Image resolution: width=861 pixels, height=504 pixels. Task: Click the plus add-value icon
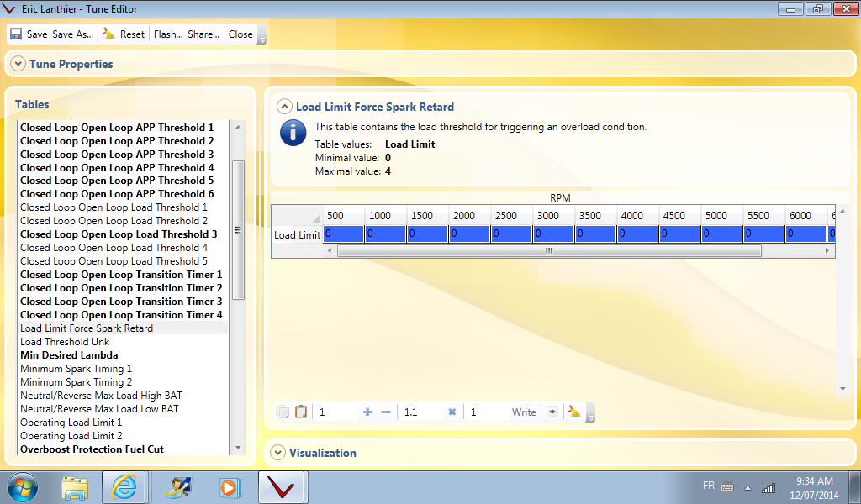click(367, 412)
